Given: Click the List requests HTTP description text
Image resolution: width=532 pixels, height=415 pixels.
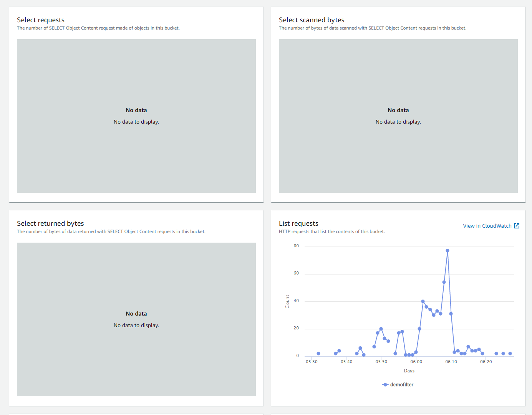Looking at the screenshot, I should [332, 231].
